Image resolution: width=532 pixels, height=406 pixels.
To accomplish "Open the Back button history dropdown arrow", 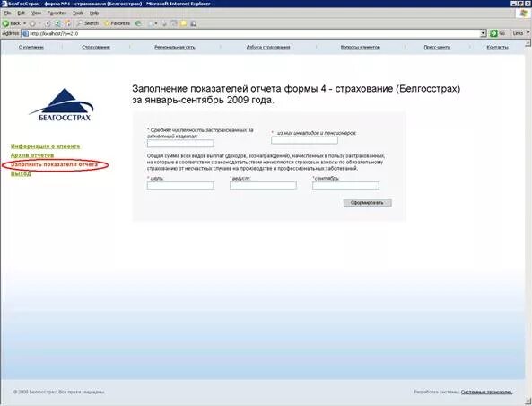I will point(25,23).
